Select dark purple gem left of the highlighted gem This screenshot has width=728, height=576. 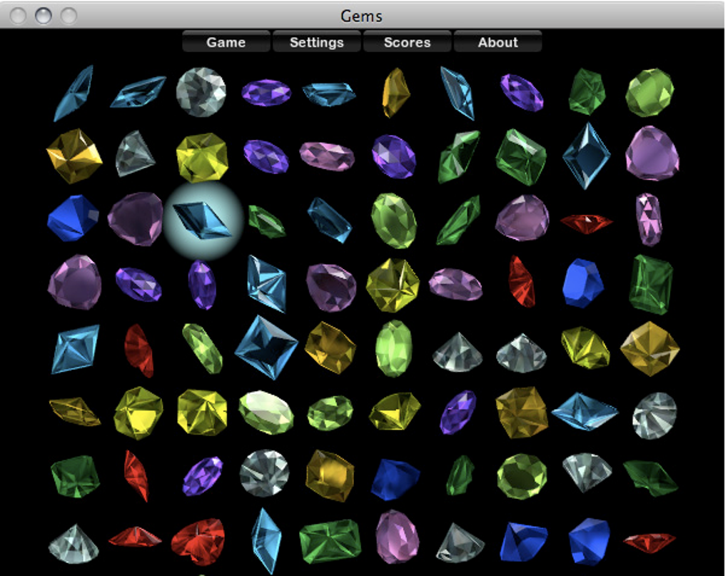[x=136, y=218]
